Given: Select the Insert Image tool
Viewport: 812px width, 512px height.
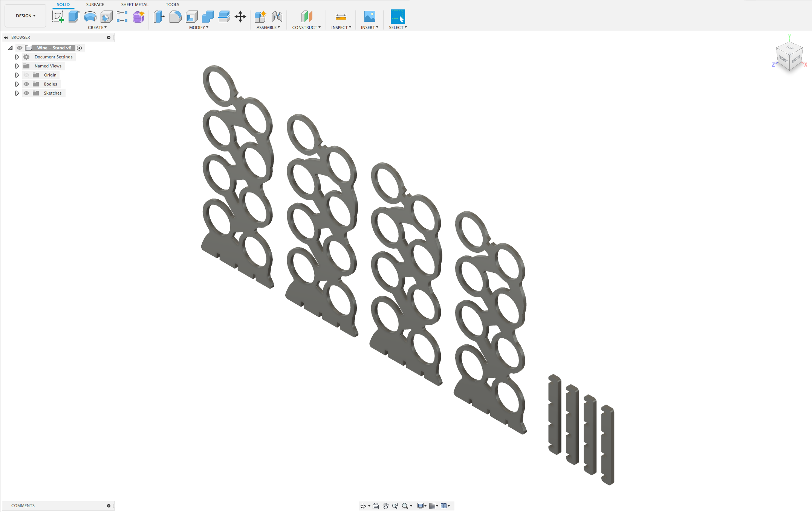Looking at the screenshot, I should pos(370,17).
